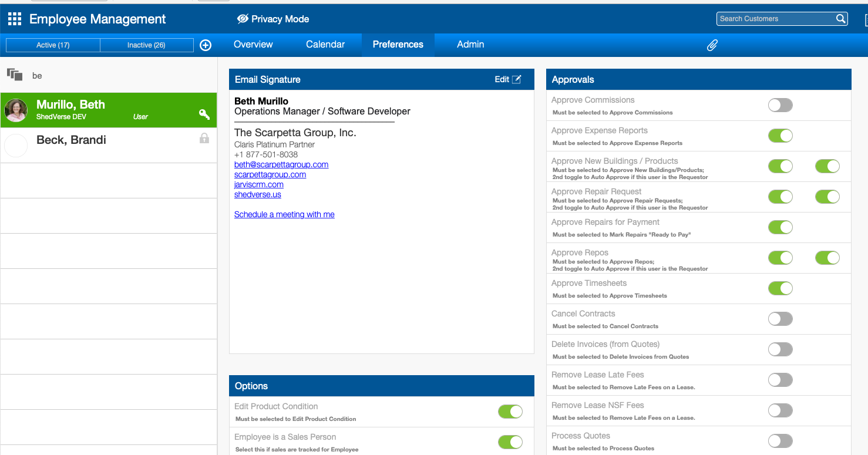Screen dimensions: 868x455
Task: Click the phone number +1 877-501-8038
Action: tap(266, 154)
